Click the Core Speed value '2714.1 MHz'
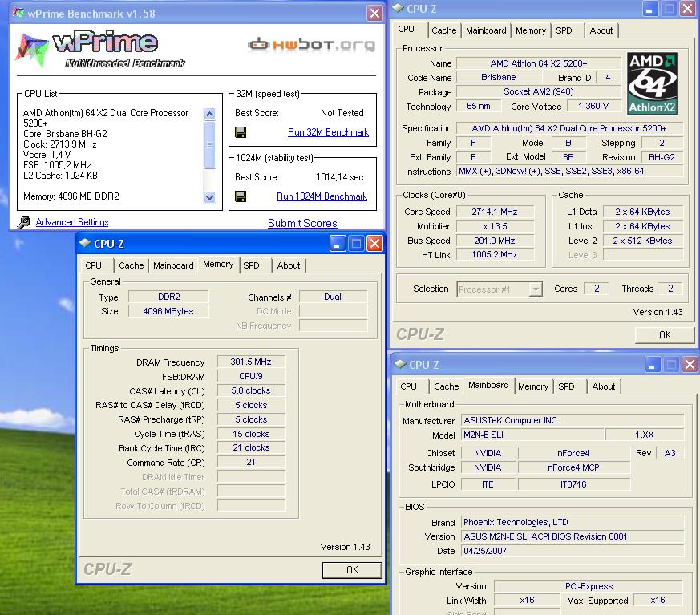Viewport: 700px width, 615px height. pyautogui.click(x=495, y=212)
